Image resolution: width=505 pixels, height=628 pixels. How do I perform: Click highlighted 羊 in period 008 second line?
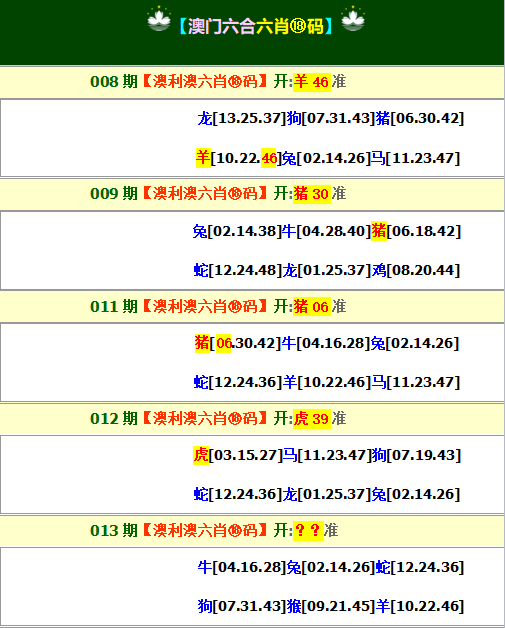203,158
